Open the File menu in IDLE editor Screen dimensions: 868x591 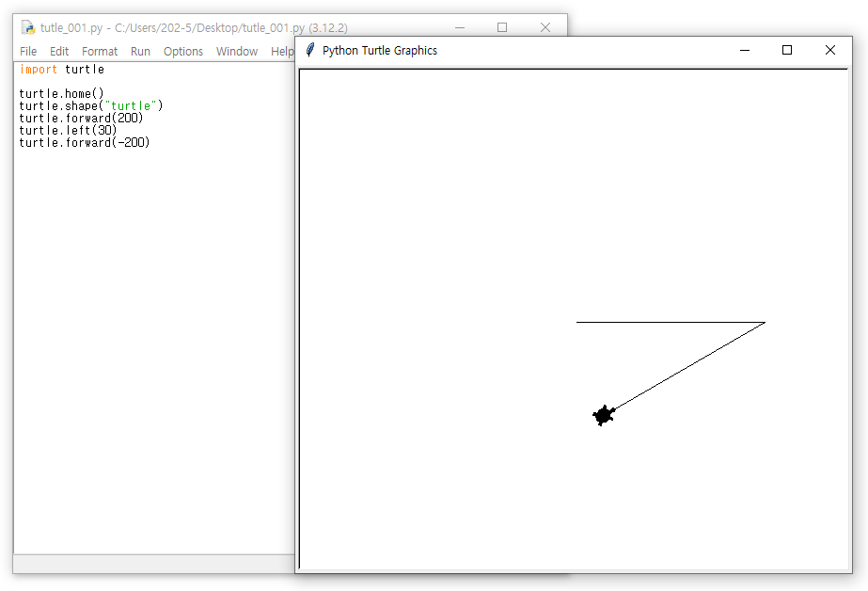point(28,52)
